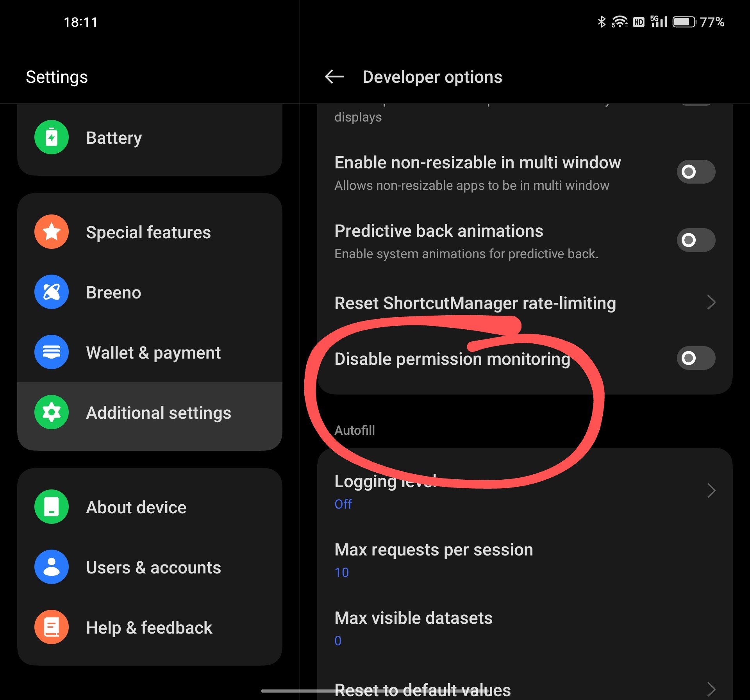The height and width of the screenshot is (700, 750).
Task: Tap the Users & accounts person icon
Action: 52,567
